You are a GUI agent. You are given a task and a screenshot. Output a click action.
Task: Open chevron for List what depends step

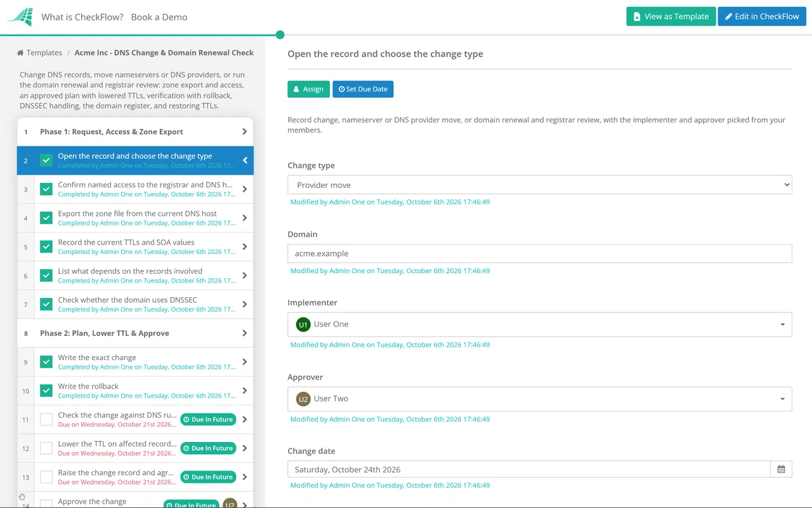coord(245,276)
